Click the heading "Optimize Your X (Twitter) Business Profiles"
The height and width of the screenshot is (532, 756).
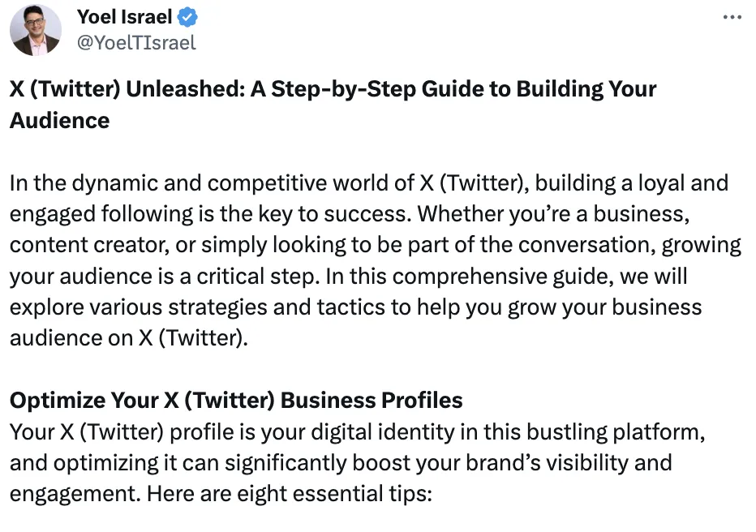(x=236, y=401)
